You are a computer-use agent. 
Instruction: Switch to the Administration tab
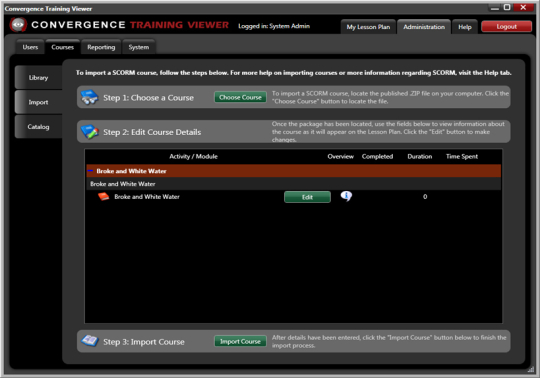coord(424,27)
